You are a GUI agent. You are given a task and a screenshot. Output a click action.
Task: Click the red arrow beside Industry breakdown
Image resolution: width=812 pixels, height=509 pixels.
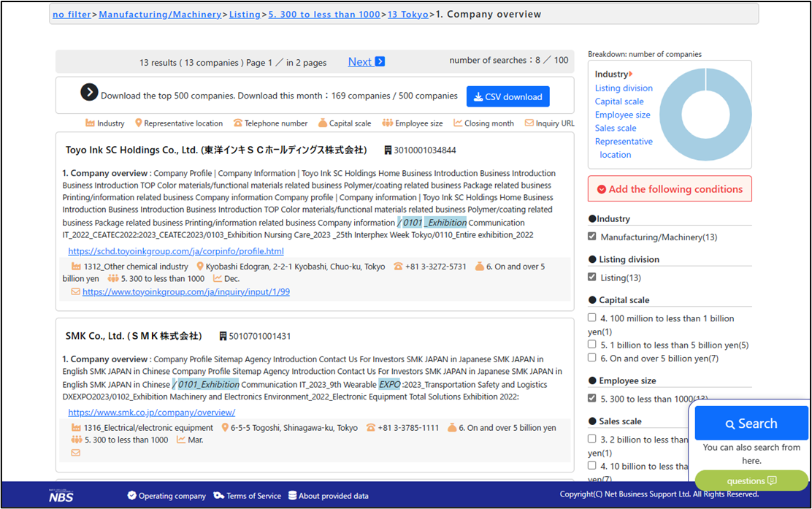pos(631,74)
